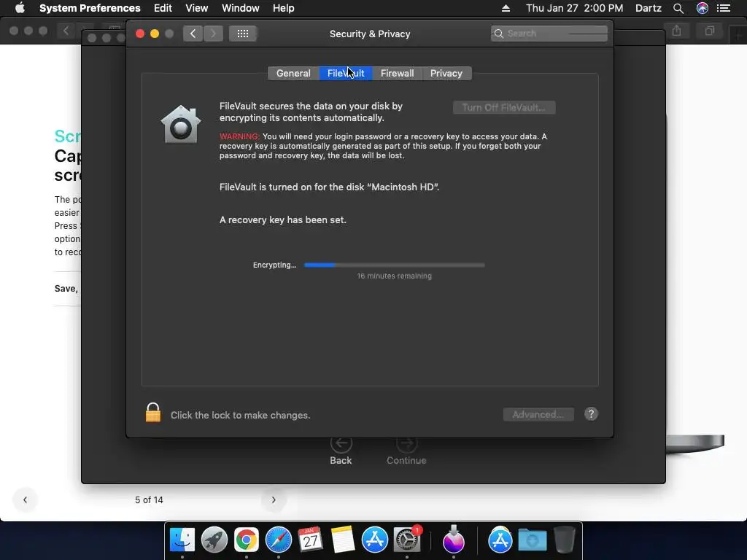The image size is (747, 560).
Task: Click the "5 of 14" page counter
Action: point(149,500)
